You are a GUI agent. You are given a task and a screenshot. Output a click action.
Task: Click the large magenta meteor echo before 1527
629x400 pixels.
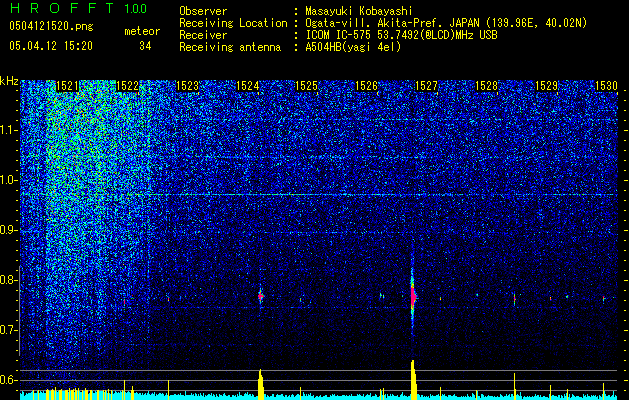tap(413, 297)
